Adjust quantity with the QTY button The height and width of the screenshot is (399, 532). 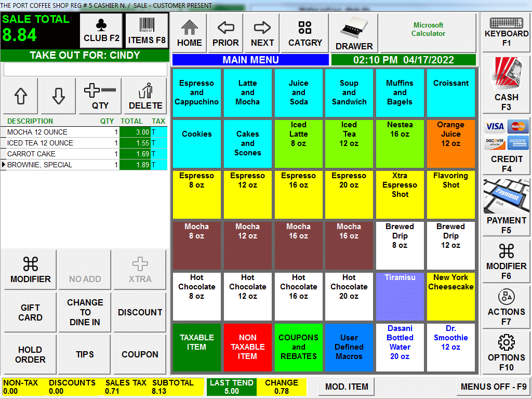pyautogui.click(x=100, y=96)
